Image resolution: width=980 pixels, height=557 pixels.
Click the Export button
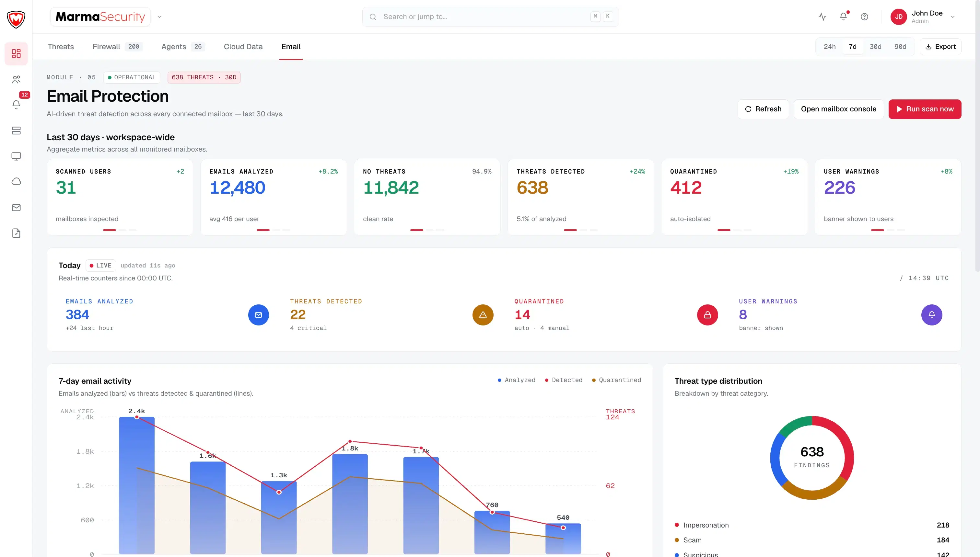[940, 47]
